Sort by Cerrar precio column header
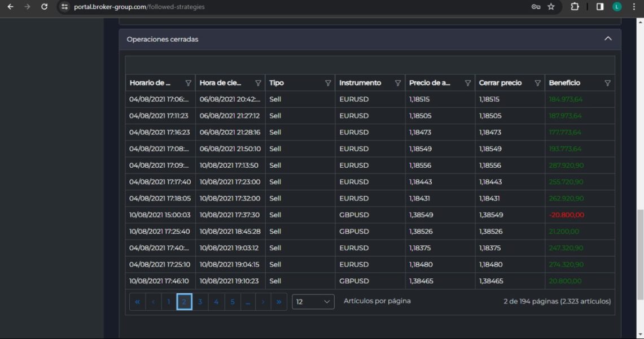 coord(500,83)
